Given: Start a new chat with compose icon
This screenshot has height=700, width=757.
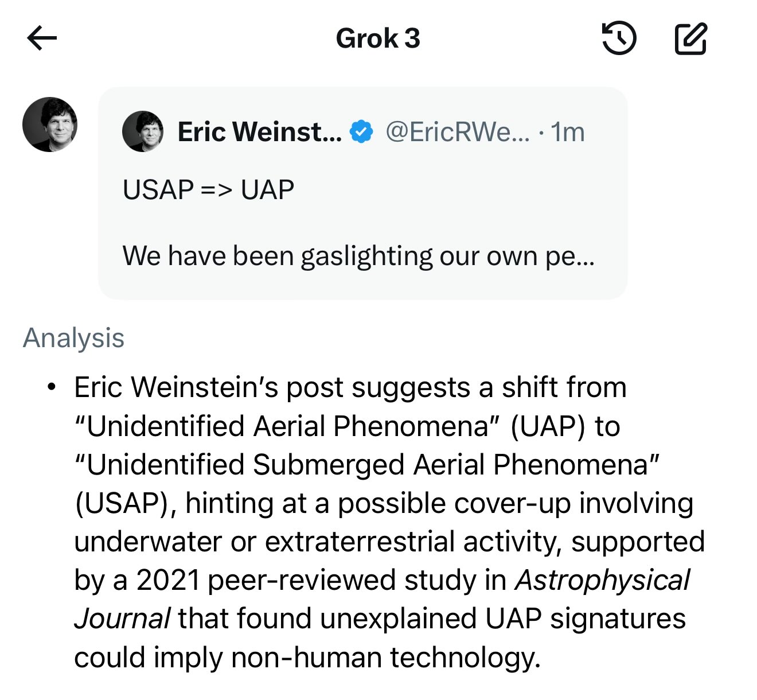Looking at the screenshot, I should click(x=690, y=38).
